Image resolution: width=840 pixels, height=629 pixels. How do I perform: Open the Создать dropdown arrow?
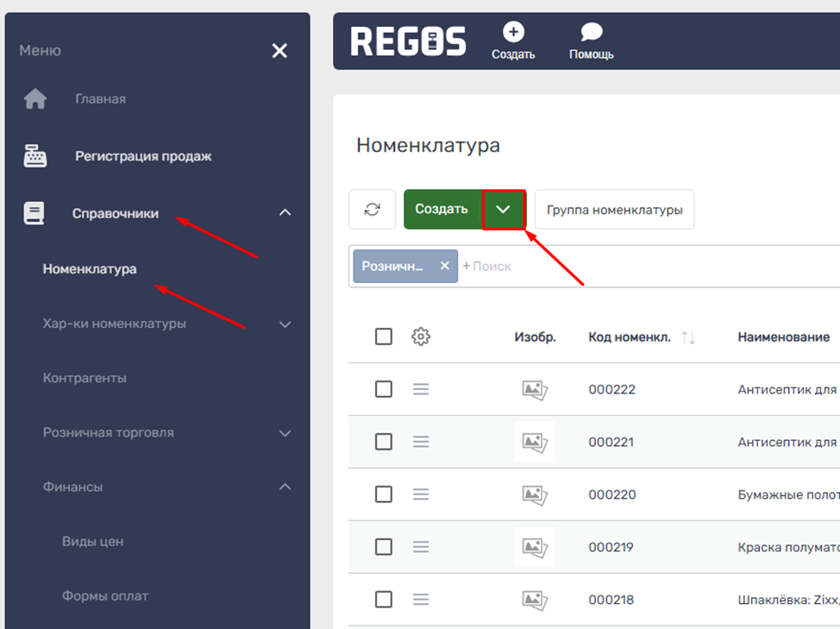504,210
